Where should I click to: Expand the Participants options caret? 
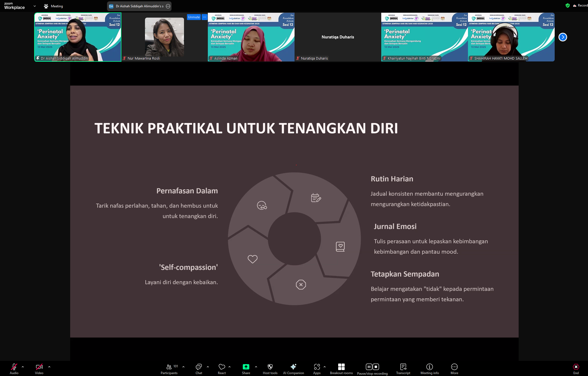point(183,367)
